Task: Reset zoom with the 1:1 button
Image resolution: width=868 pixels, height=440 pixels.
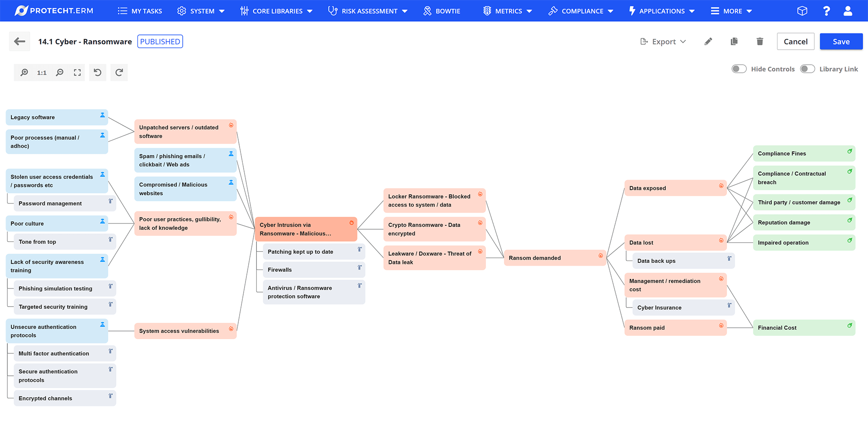Action: (x=42, y=72)
